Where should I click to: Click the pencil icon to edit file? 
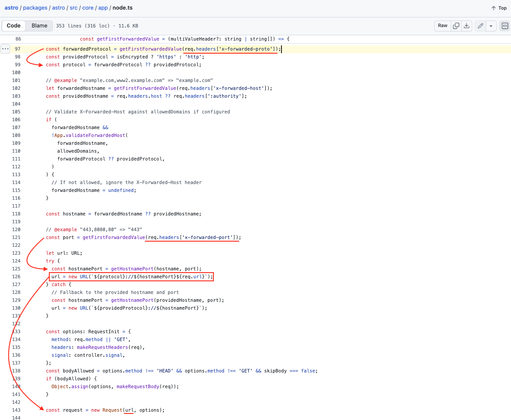480,26
